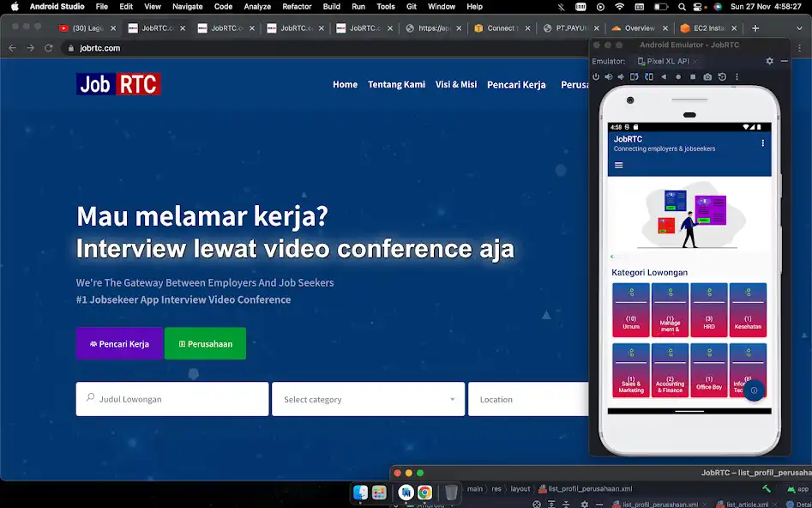Open the Wi-Fi menu bar icon

pyautogui.click(x=619, y=7)
